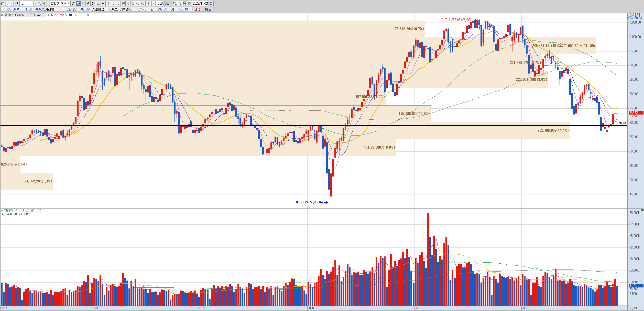
Task: Expand the code 101 history dropdown
Action: [35, 3]
